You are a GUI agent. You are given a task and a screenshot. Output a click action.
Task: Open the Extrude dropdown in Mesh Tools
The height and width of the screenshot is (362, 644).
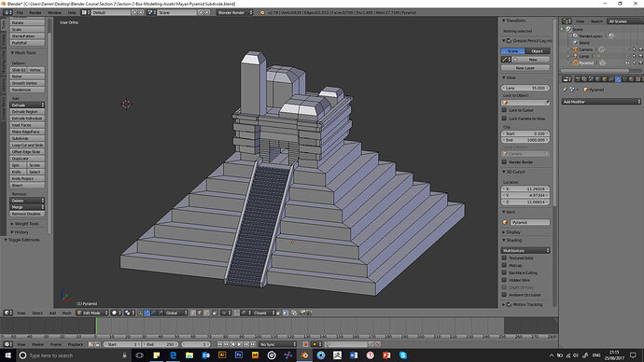tap(27, 105)
